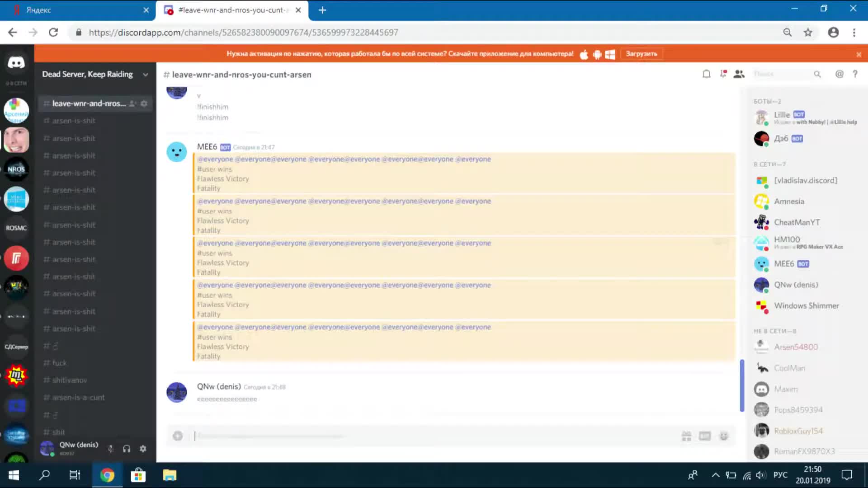The width and height of the screenshot is (868, 488).
Task: Open Lillie bot in member list
Action: coord(806,117)
